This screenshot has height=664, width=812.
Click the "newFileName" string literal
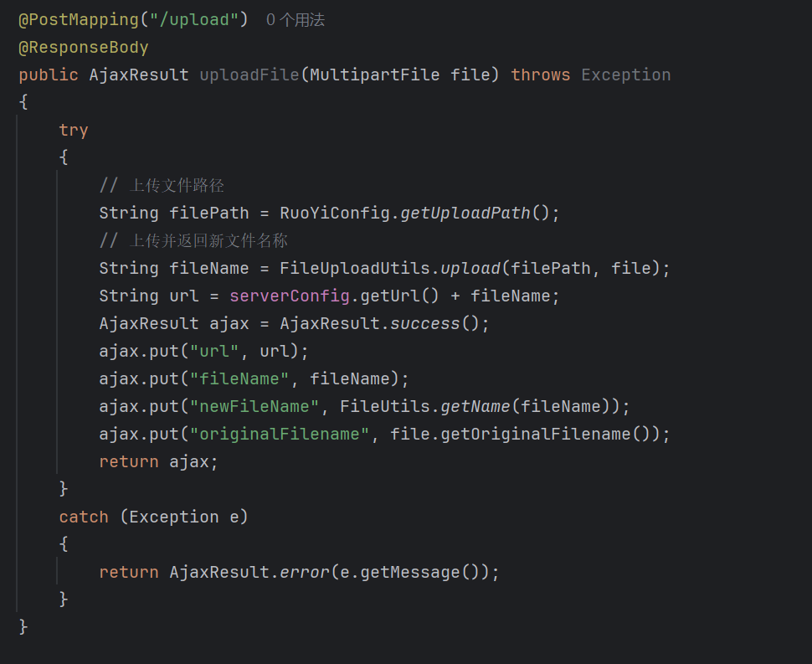[254, 406]
